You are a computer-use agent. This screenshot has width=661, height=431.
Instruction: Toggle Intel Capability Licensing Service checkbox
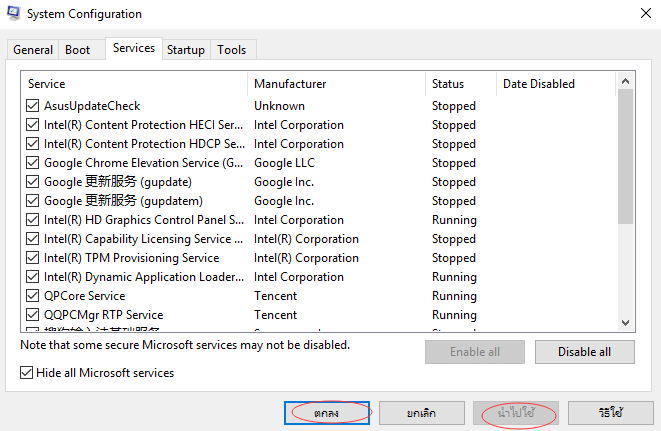pyautogui.click(x=32, y=238)
